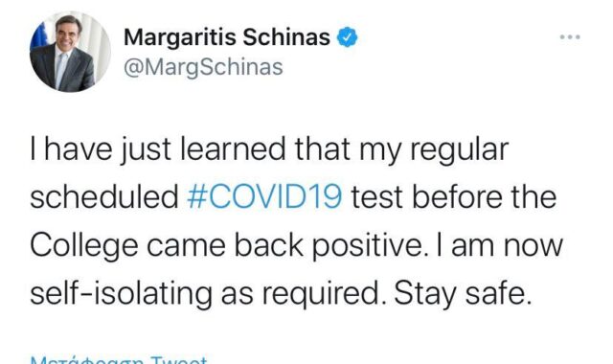Click "test before the" text after hashtag
The width and height of the screenshot is (613, 364).
(x=454, y=197)
